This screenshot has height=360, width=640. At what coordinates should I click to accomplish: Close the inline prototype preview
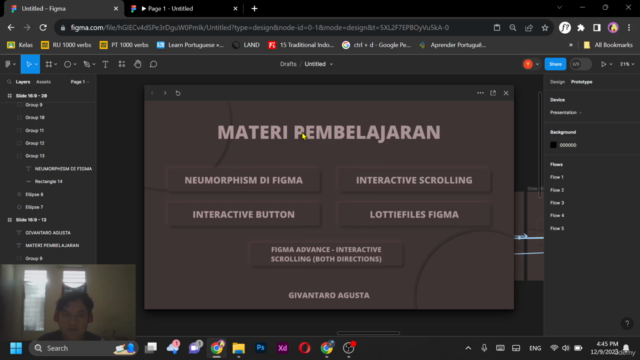[x=506, y=93]
